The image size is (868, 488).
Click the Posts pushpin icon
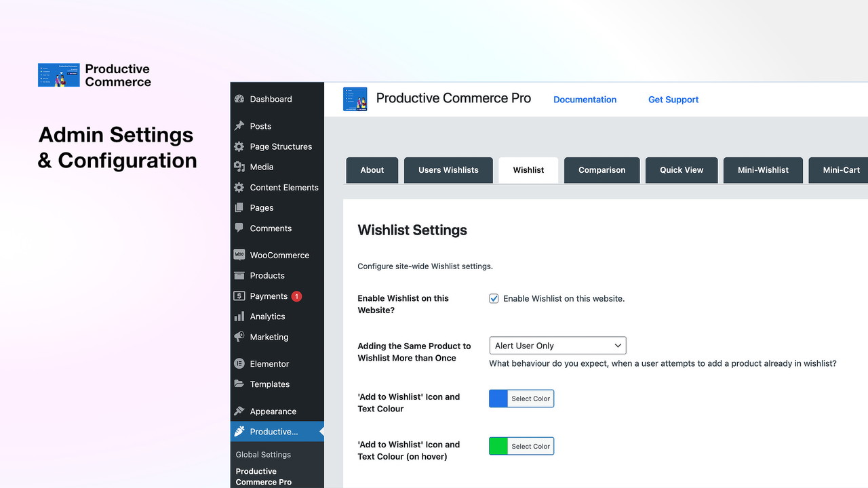239,126
